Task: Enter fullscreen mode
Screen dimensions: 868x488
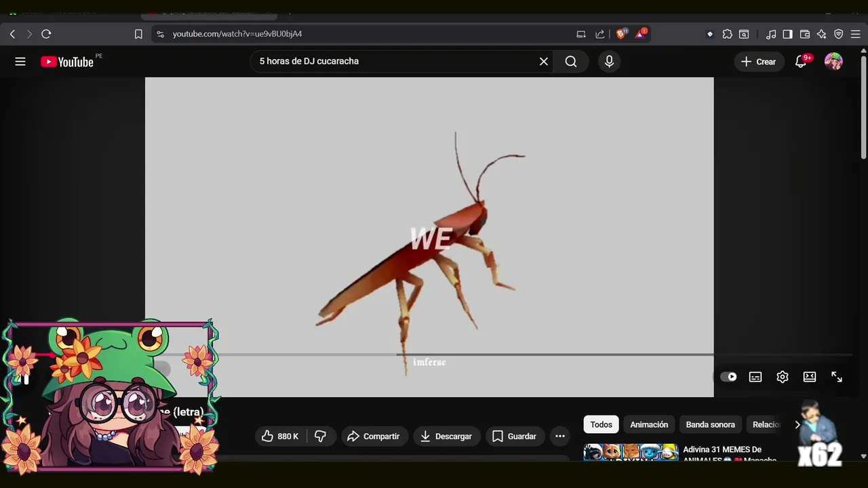Action: pos(837,377)
